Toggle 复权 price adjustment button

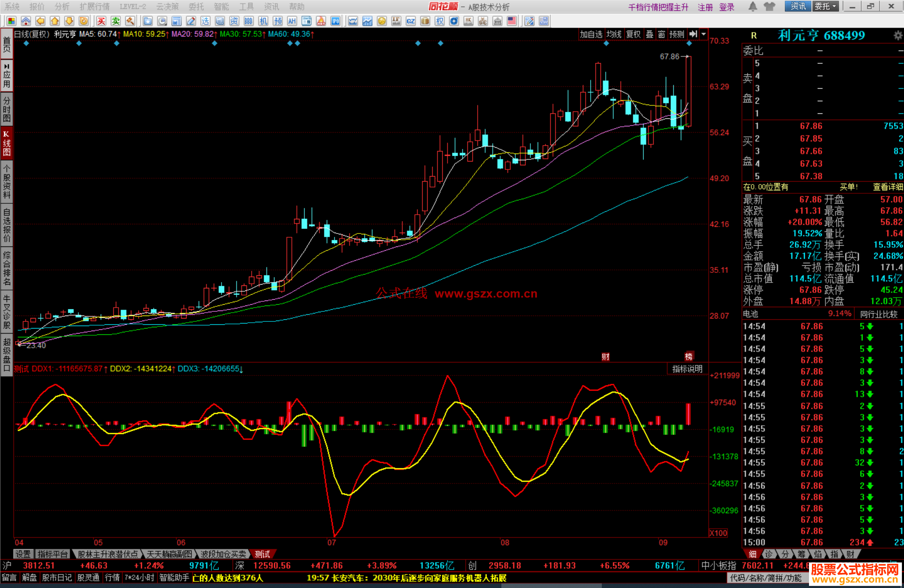(x=633, y=34)
